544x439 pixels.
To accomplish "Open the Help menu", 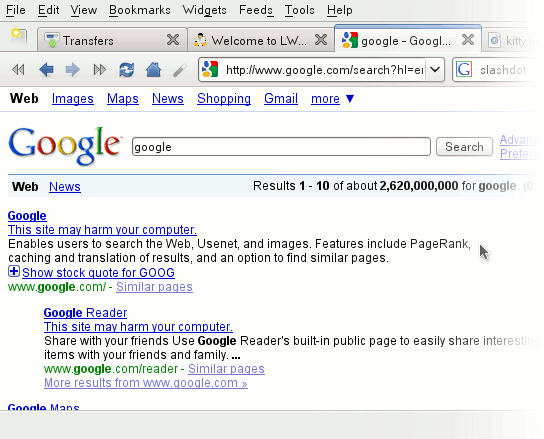I will pyautogui.click(x=339, y=10).
